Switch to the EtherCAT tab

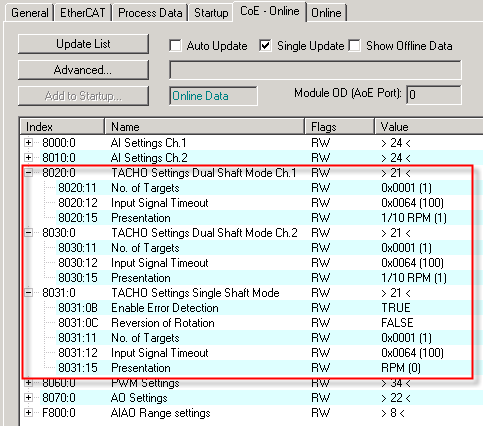pos(82,13)
